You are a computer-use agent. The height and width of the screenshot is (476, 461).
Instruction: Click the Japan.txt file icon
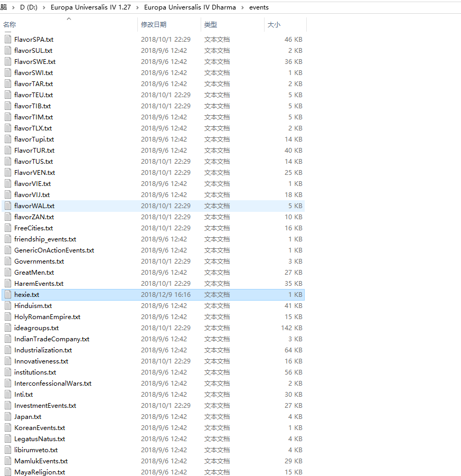pyautogui.click(x=8, y=417)
